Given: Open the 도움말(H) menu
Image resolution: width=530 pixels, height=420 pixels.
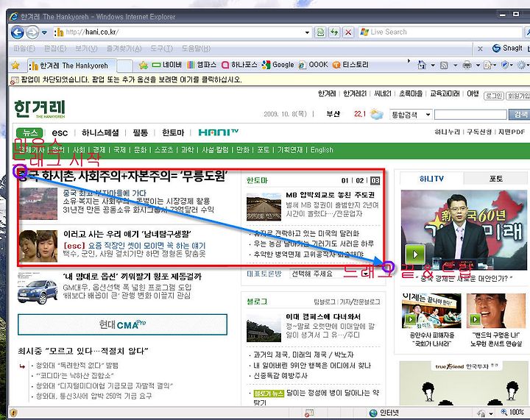Looking at the screenshot, I should 196,49.
